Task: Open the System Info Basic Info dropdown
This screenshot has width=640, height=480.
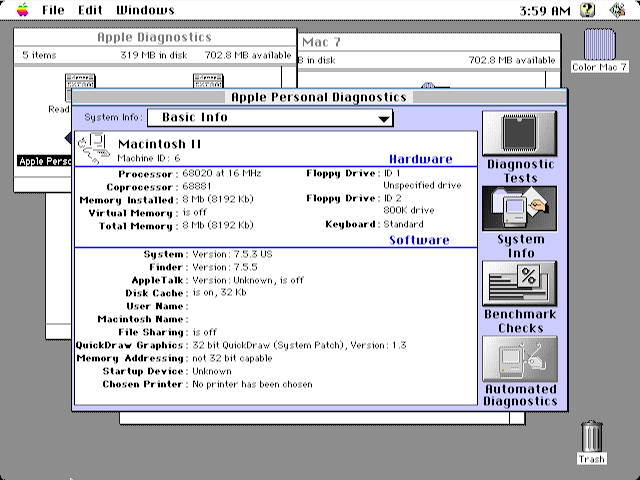Action: pyautogui.click(x=270, y=118)
